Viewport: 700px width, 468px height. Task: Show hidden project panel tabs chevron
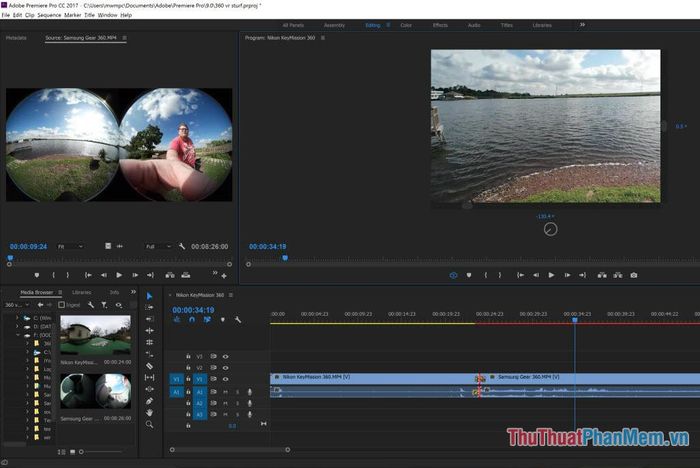[133, 292]
